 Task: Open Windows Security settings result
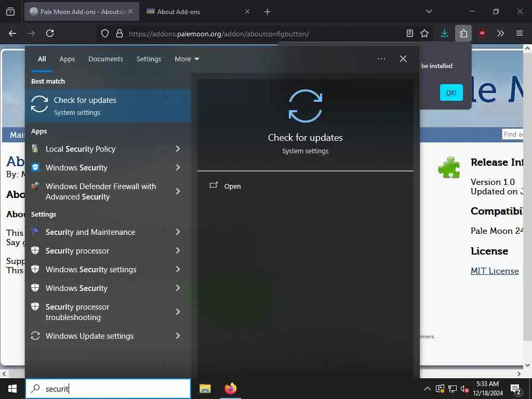(91, 270)
